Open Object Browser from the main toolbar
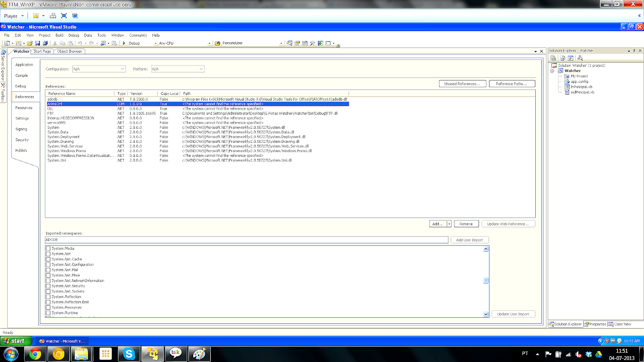The height and width of the screenshot is (362, 644). click(305, 43)
